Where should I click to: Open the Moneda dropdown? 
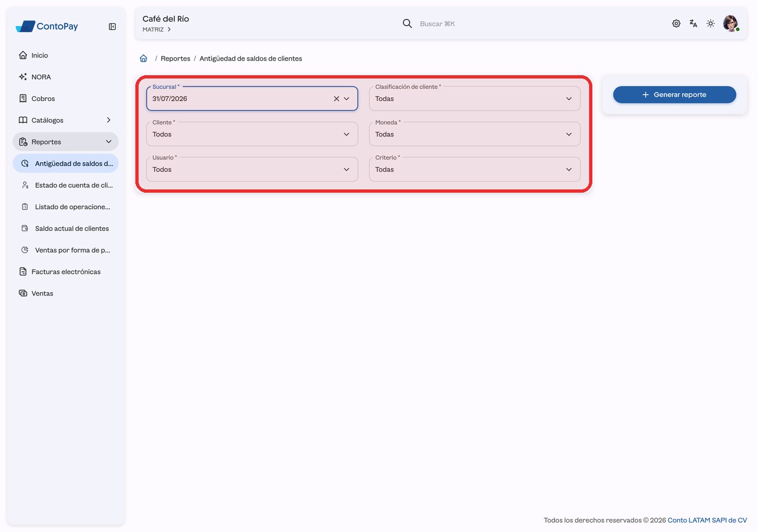point(474,134)
